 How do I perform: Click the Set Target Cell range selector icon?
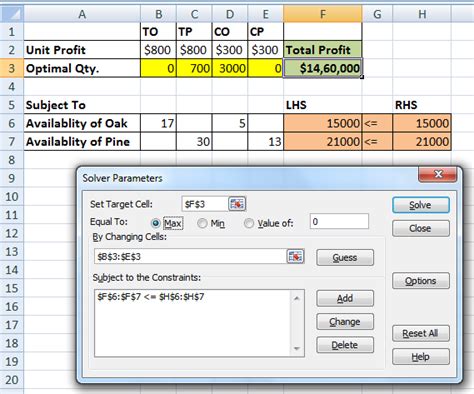click(237, 204)
